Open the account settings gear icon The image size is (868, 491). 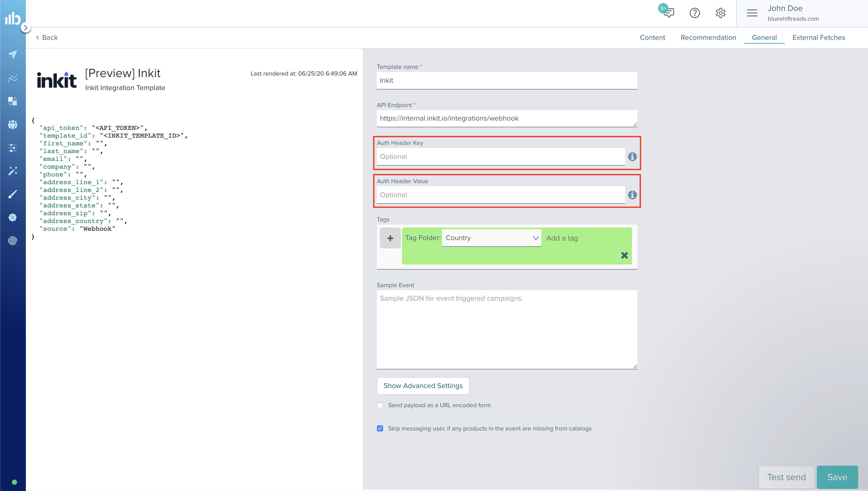click(x=720, y=13)
